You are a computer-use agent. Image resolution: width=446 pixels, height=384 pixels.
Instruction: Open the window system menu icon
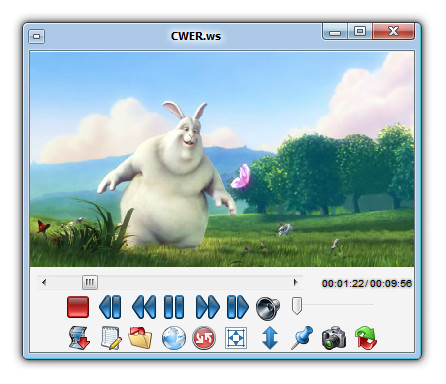(x=37, y=36)
